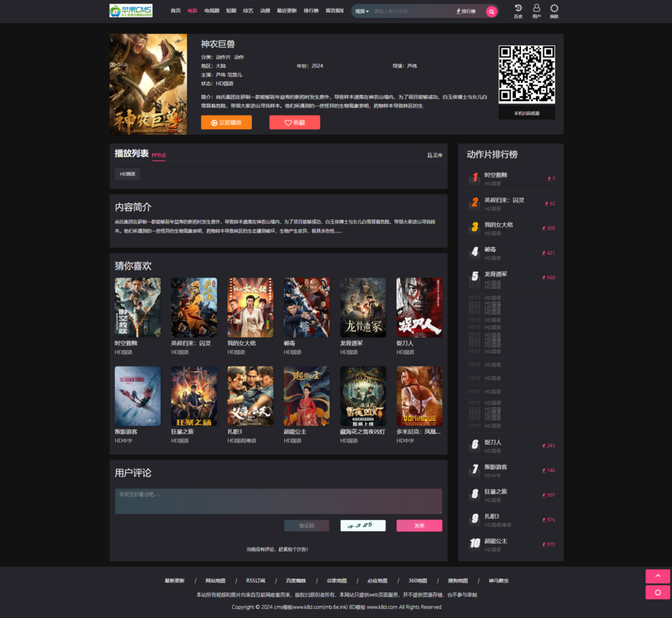Open 网站地图 footer link
The width and height of the screenshot is (672, 618).
click(x=215, y=581)
